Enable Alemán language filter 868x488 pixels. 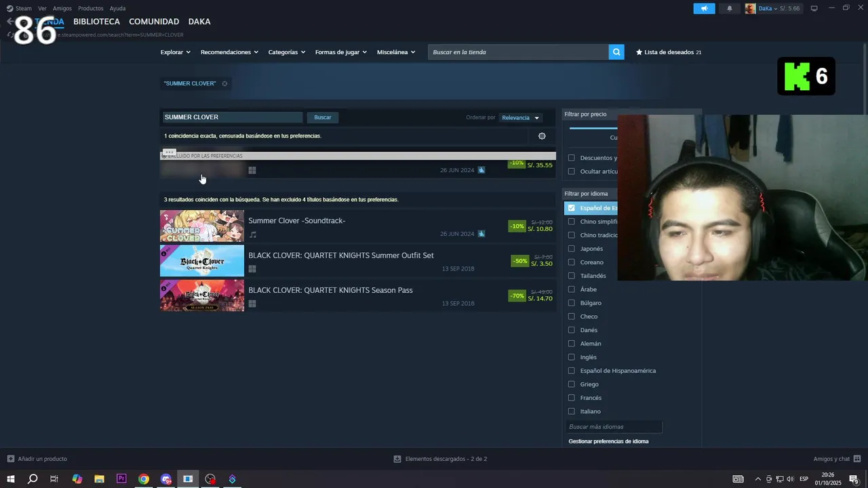coord(572,344)
